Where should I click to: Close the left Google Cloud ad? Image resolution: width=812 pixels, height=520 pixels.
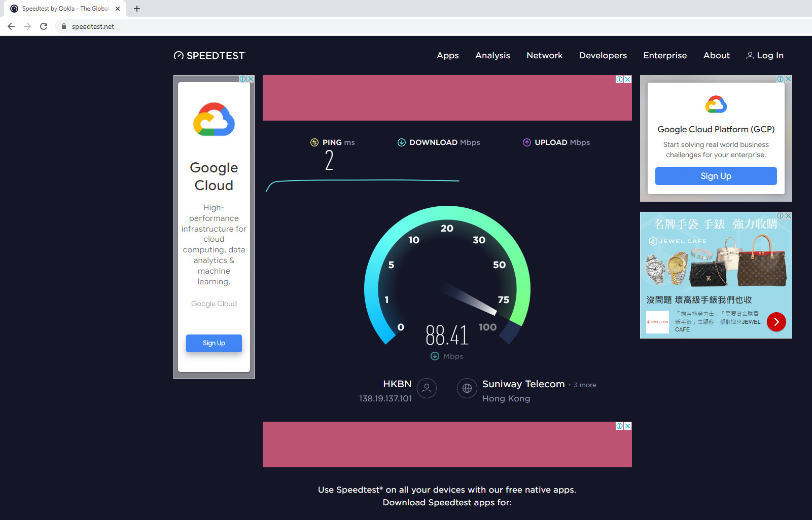(x=251, y=79)
